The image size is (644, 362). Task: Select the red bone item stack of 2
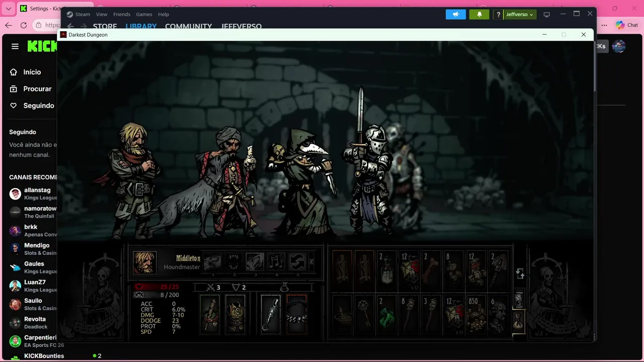point(431,270)
